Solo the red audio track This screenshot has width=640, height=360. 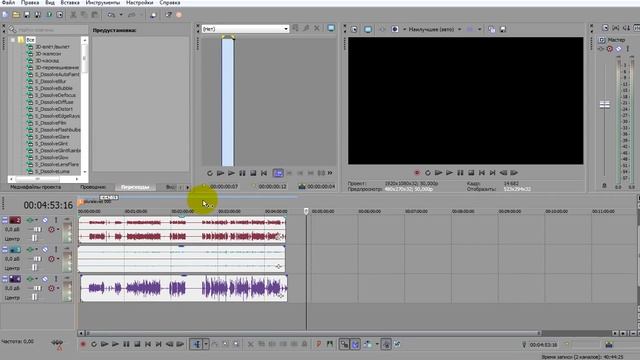56,220
